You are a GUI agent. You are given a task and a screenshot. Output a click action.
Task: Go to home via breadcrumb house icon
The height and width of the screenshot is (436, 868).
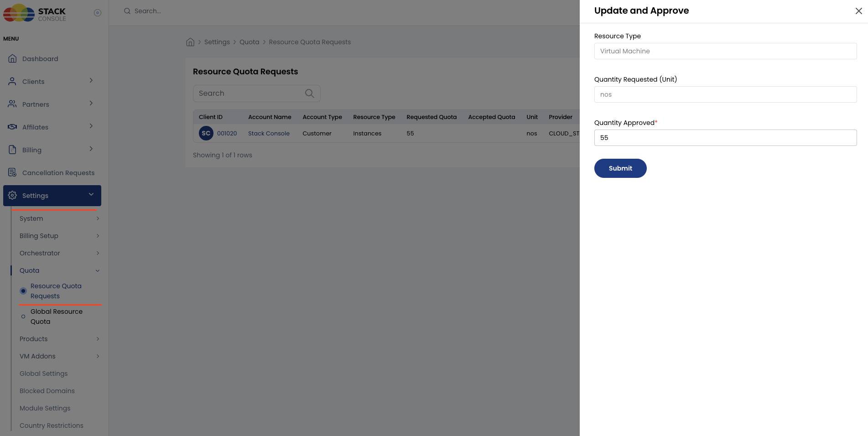point(190,42)
